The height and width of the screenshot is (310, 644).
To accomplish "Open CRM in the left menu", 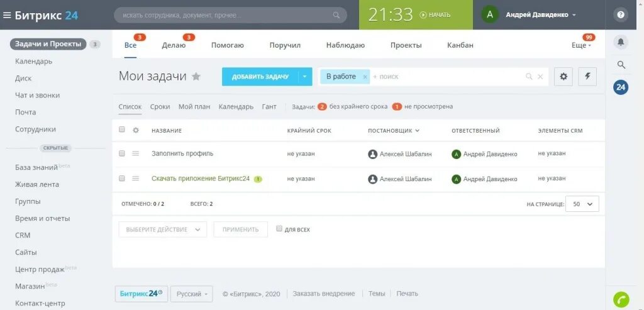I will 23,235.
